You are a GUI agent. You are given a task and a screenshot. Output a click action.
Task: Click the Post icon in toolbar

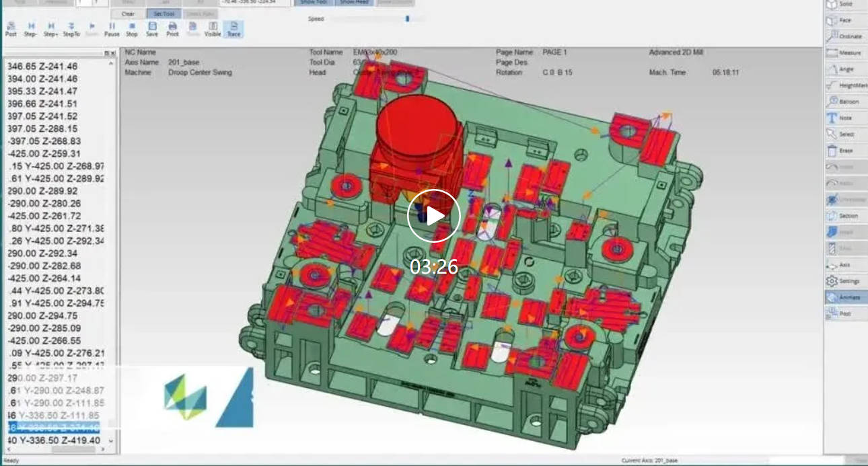(11, 29)
